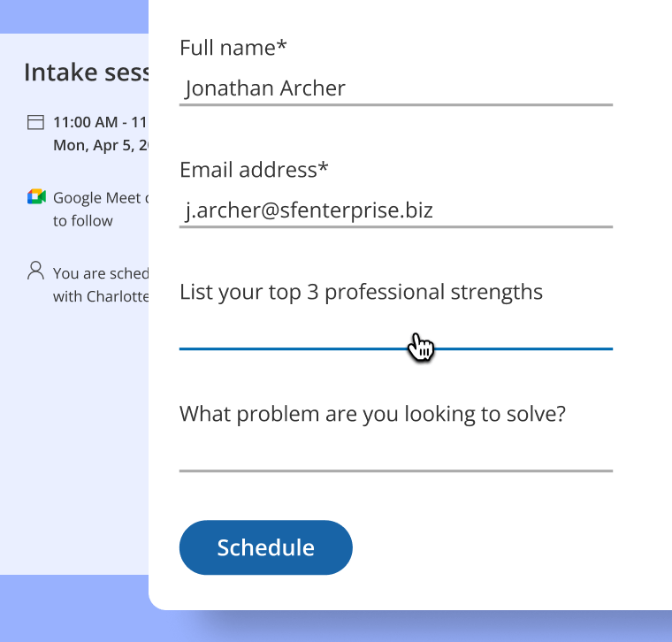Click the Intake session heading
This screenshot has width=672, height=642.
tap(86, 73)
